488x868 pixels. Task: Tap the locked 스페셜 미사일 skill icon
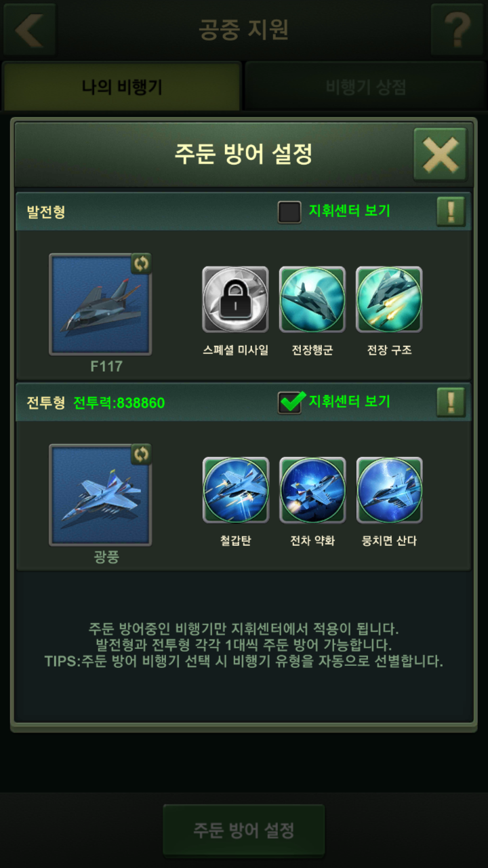click(235, 299)
